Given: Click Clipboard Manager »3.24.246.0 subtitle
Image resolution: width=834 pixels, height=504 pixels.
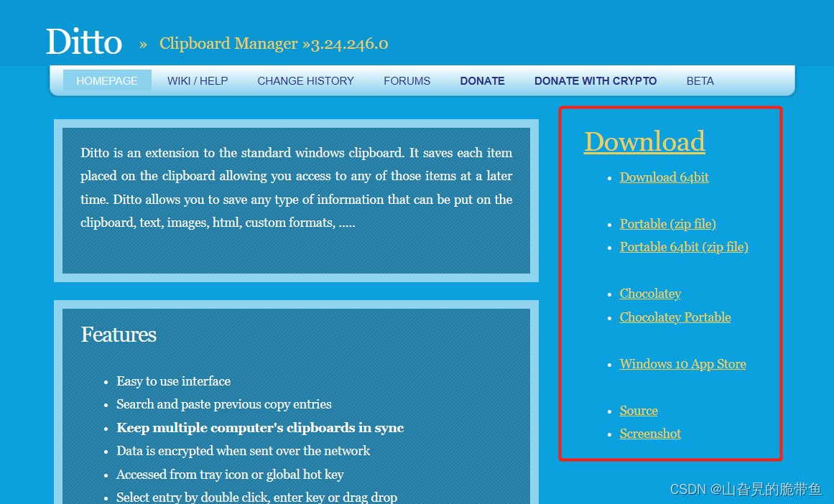Looking at the screenshot, I should coord(274,44).
